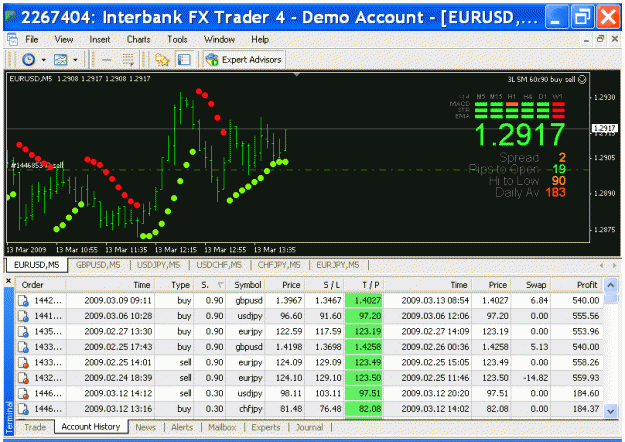
Task: Click the order icon for 2009.03.09 09:11 row
Action: click(x=24, y=301)
